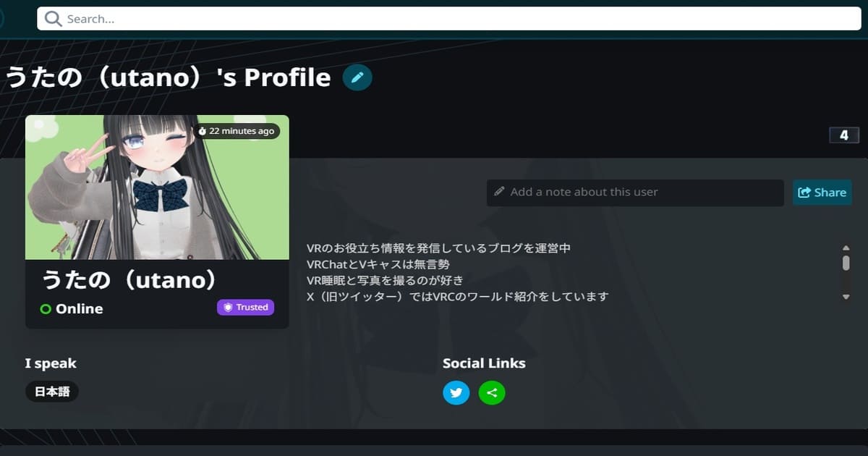Click the bio scrollbar thumb
Image resolution: width=868 pixels, height=456 pixels.
point(846,262)
